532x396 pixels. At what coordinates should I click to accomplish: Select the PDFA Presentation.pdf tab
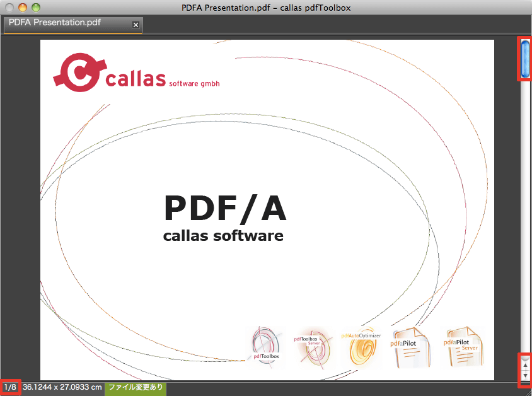coord(73,25)
